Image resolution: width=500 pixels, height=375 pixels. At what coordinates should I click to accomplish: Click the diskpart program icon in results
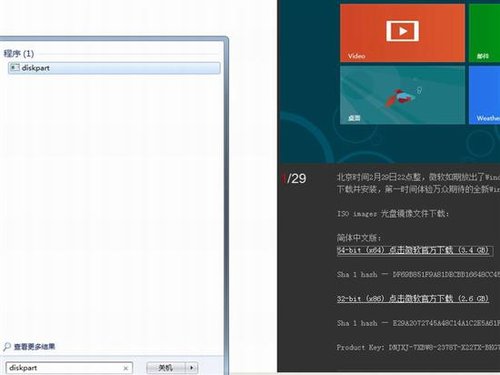15,68
